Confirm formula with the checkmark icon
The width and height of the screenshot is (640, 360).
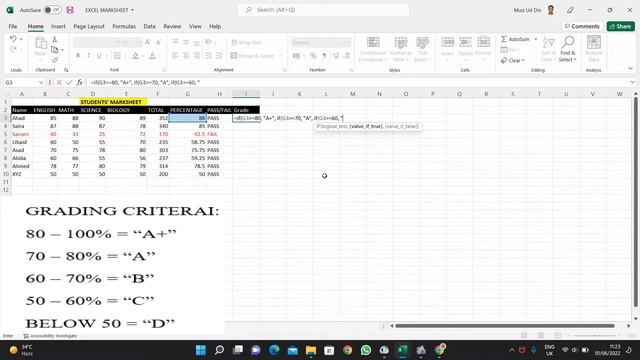[x=69, y=82]
